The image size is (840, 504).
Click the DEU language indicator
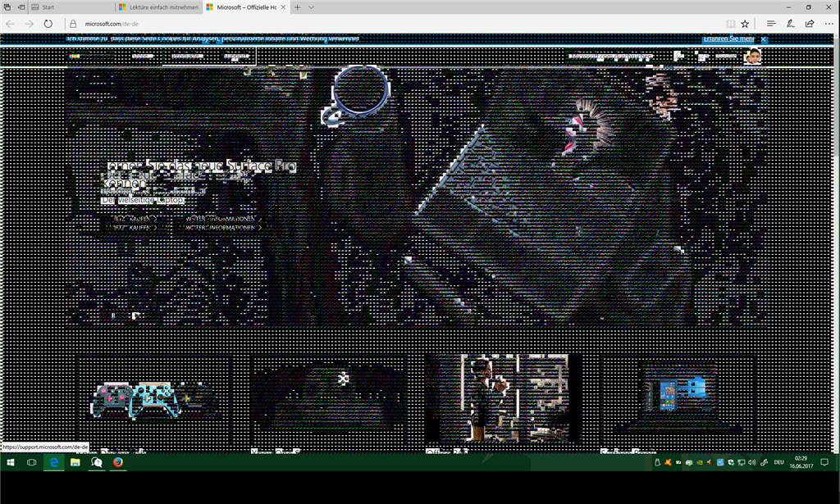coord(779,462)
